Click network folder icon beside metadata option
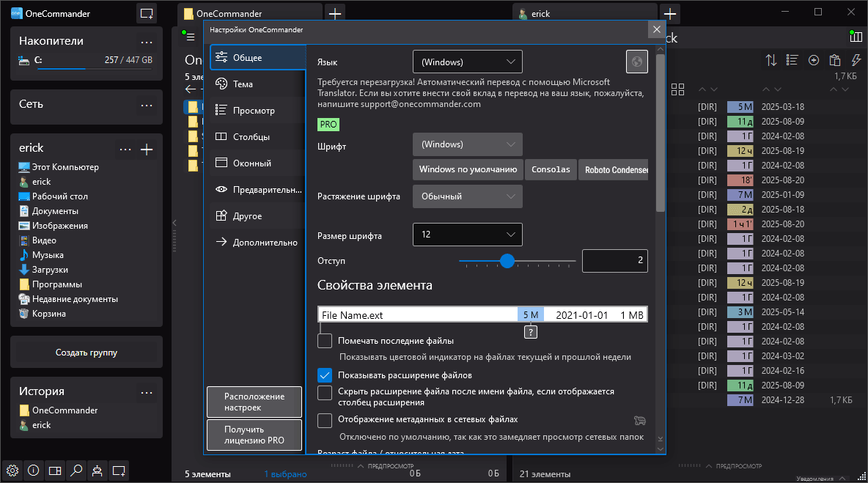This screenshot has height=483, width=868. point(640,421)
